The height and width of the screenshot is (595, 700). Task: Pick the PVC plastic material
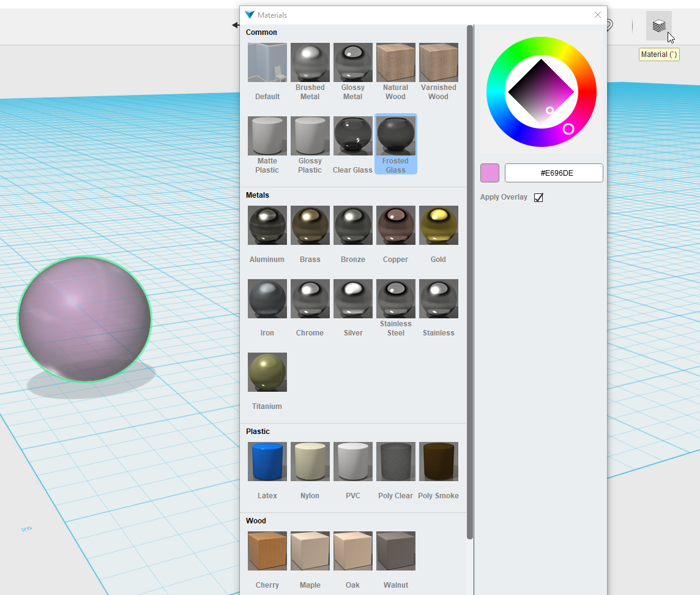(352, 462)
